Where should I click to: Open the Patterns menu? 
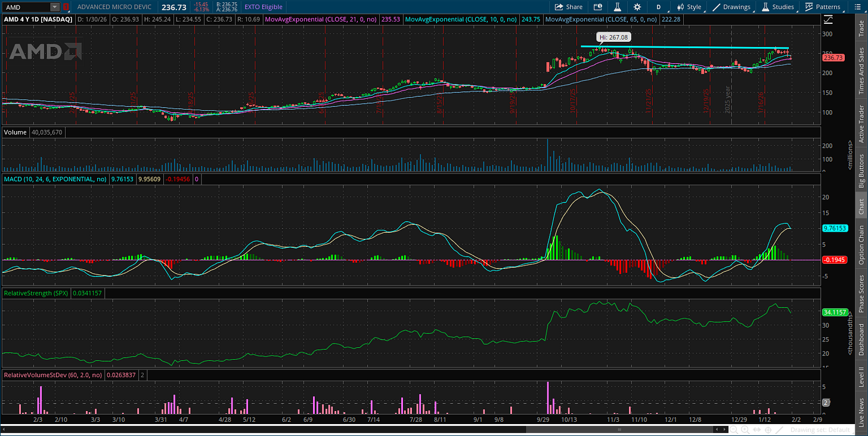(823, 7)
